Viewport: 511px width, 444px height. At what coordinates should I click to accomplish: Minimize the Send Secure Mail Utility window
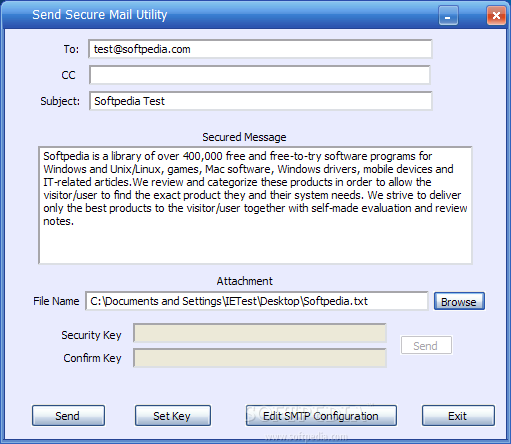pos(448,15)
